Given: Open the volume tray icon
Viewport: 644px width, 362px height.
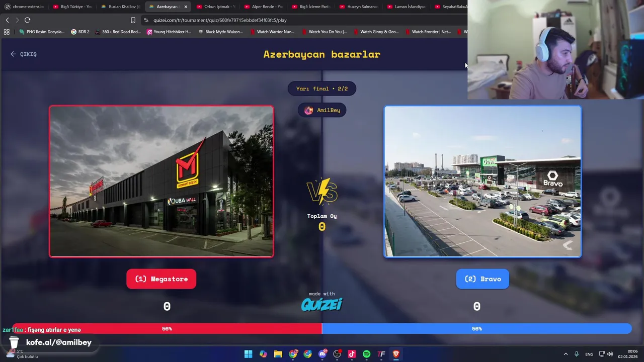Looking at the screenshot, I should (x=610, y=354).
